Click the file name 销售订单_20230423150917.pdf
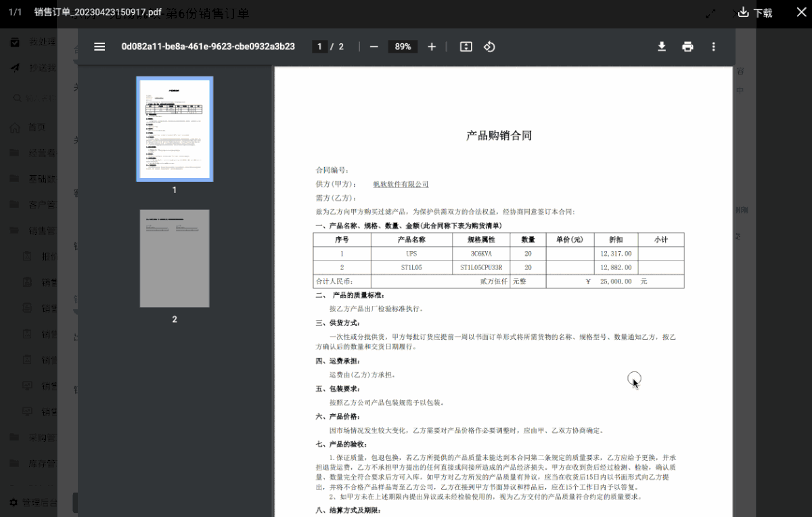812x517 pixels. (x=98, y=12)
